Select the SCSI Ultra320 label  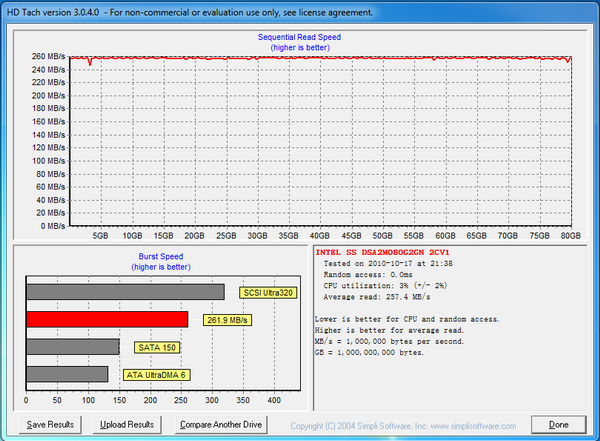pyautogui.click(x=267, y=293)
